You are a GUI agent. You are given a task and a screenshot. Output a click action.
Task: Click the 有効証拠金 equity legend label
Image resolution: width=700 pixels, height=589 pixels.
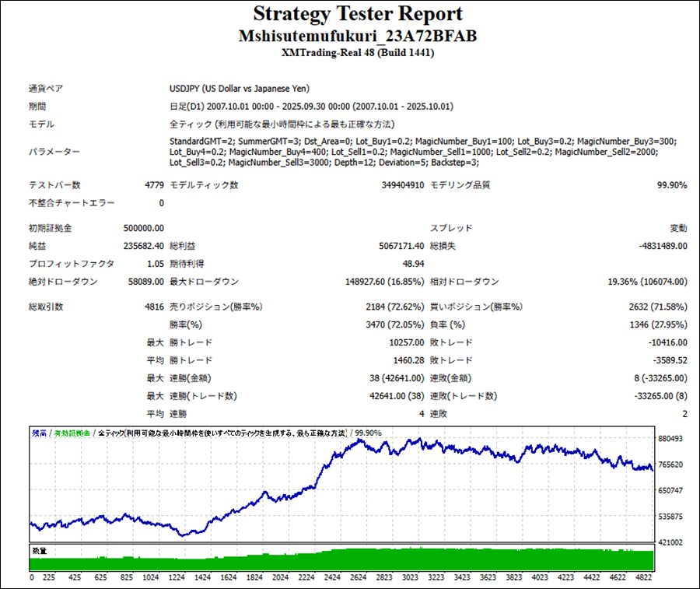[x=70, y=433]
